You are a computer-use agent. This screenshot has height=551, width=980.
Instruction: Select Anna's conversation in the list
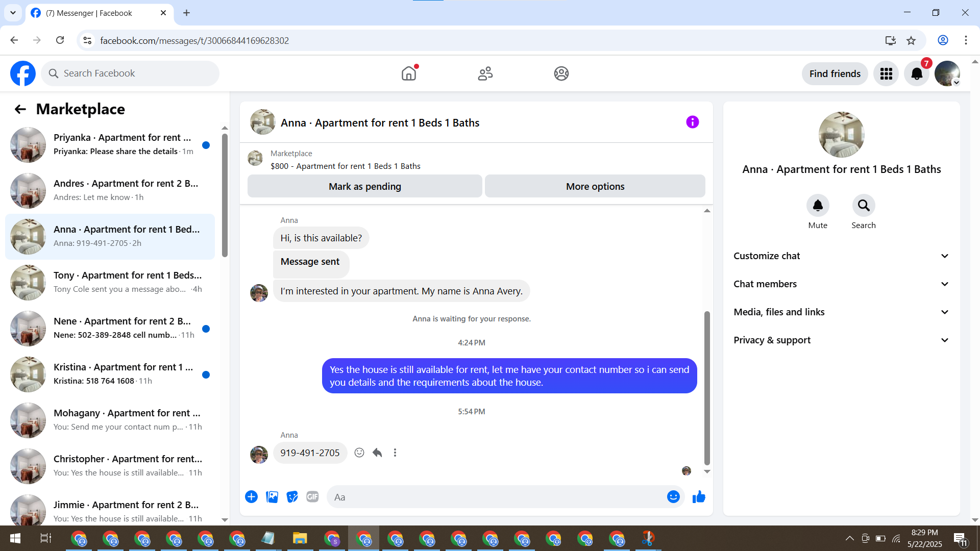(110, 237)
